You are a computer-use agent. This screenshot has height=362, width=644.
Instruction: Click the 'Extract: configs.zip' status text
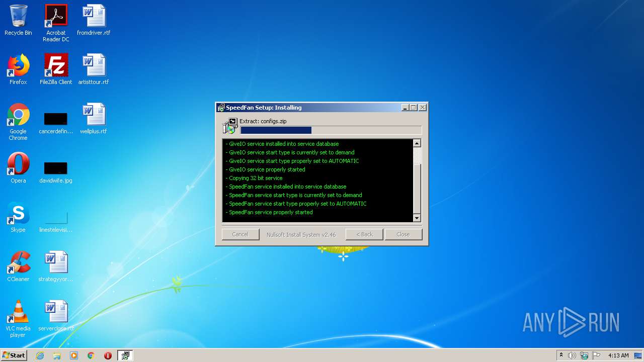click(263, 121)
